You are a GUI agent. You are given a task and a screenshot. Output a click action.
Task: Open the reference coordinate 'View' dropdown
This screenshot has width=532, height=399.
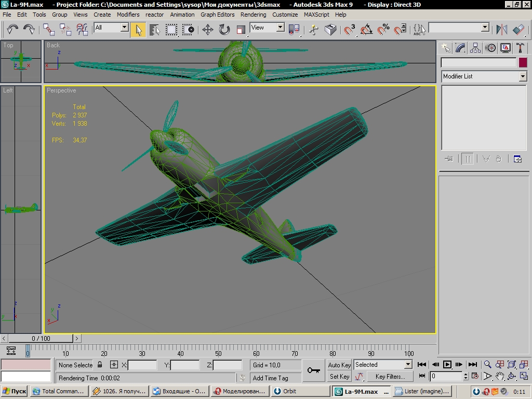pyautogui.click(x=280, y=28)
